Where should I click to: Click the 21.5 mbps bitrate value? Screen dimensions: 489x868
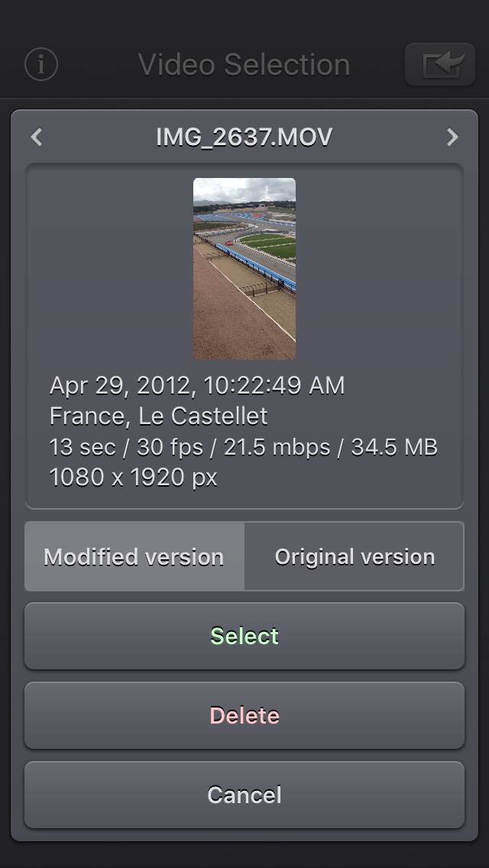277,447
